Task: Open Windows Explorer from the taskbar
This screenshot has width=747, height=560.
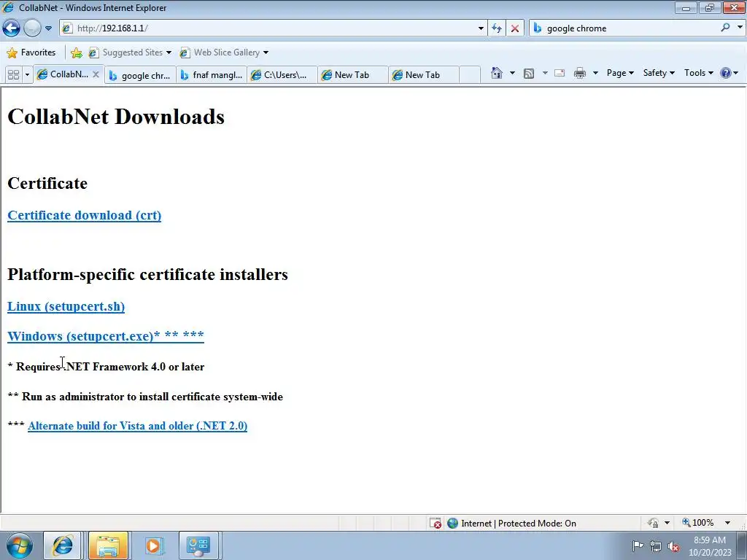Action: (x=108, y=545)
